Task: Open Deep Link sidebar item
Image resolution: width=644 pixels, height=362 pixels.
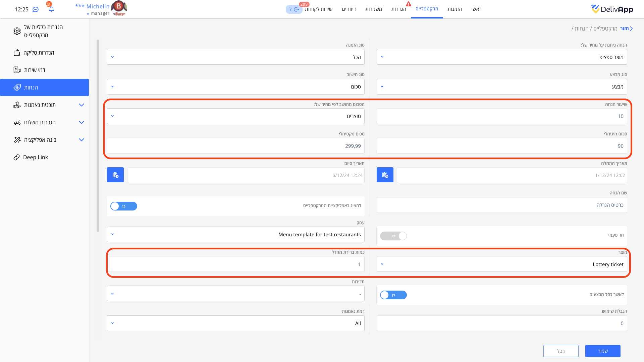Action: [35, 157]
